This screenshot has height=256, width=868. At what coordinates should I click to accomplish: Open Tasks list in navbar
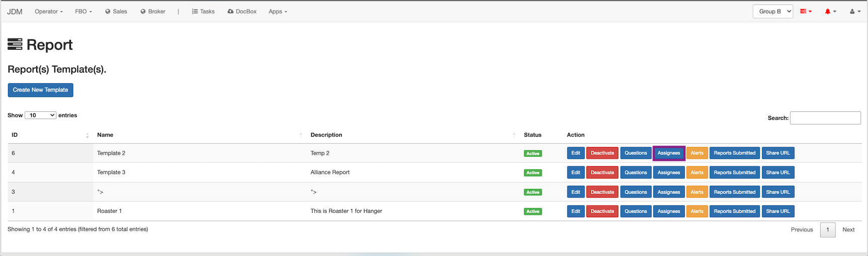[x=203, y=12]
